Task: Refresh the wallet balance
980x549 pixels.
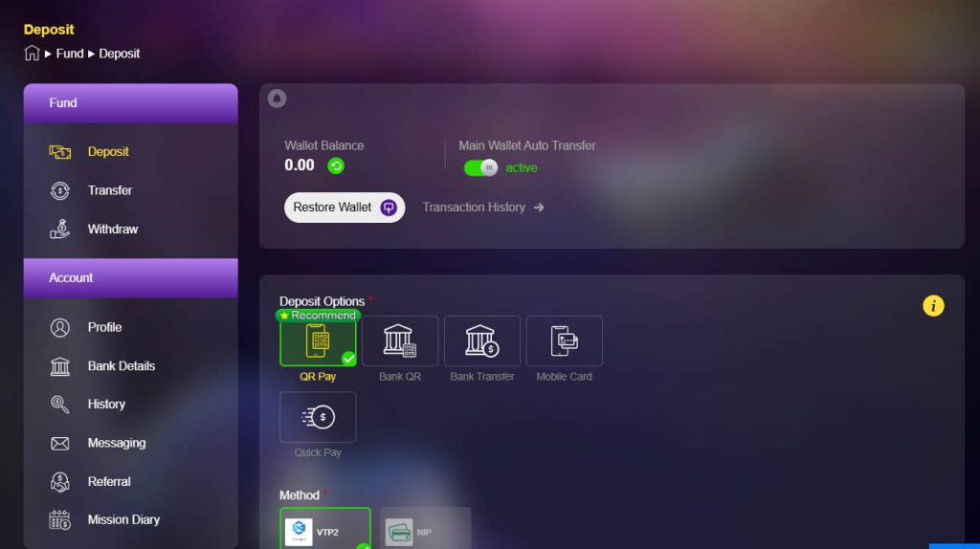Action: pyautogui.click(x=336, y=165)
